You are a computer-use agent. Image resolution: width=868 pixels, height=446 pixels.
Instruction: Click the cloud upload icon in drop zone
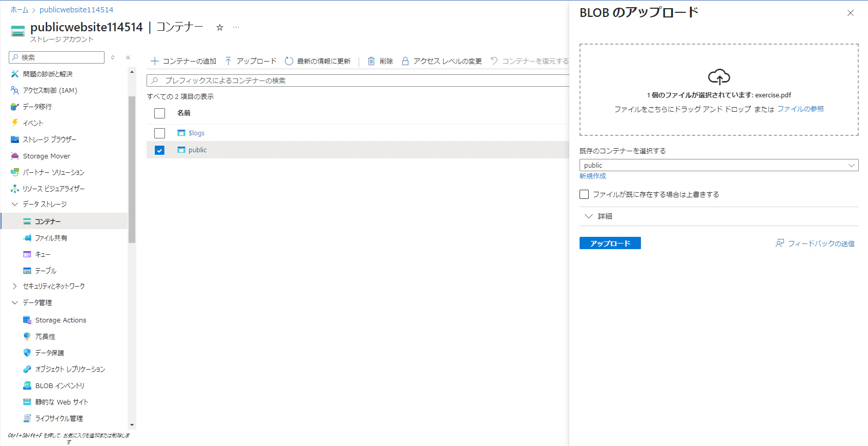[719, 77]
